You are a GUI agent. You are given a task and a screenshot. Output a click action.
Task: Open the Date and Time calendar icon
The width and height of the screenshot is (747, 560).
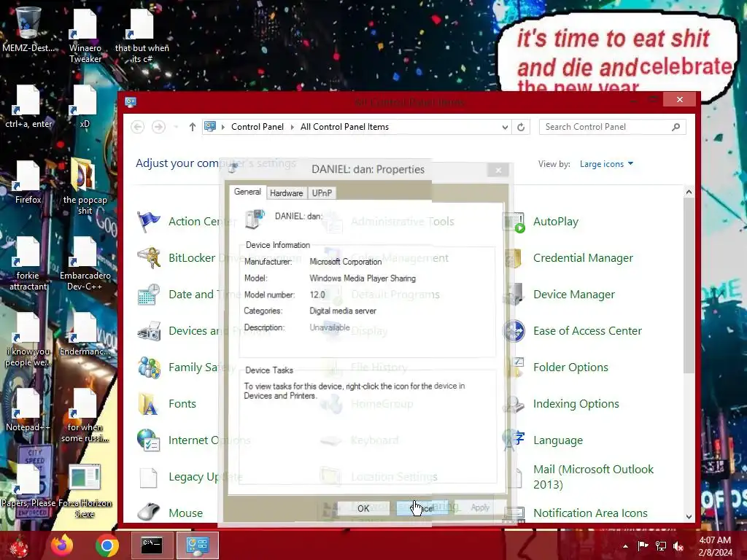point(149,295)
